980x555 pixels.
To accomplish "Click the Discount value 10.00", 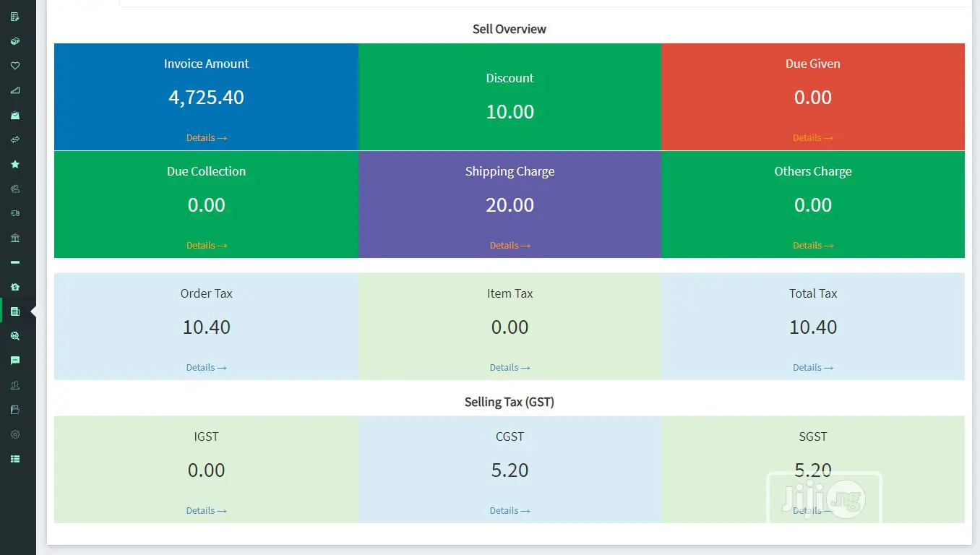I will (x=510, y=111).
